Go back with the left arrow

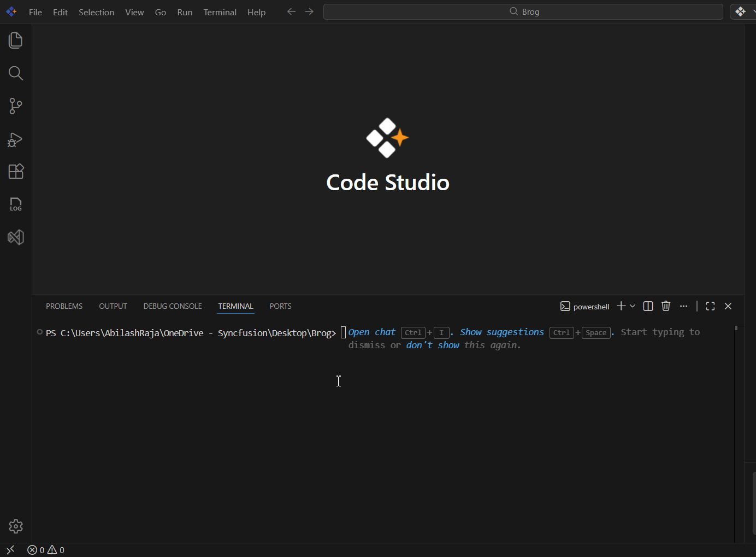(x=291, y=11)
